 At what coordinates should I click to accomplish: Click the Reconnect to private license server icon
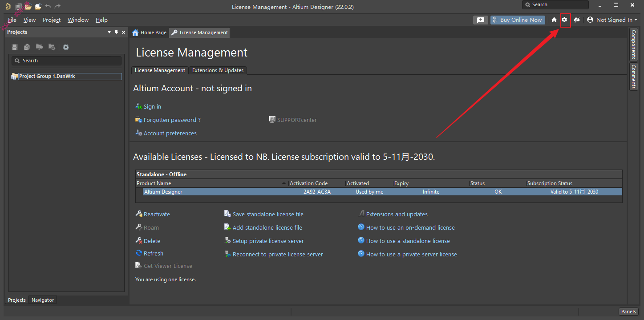click(x=227, y=254)
